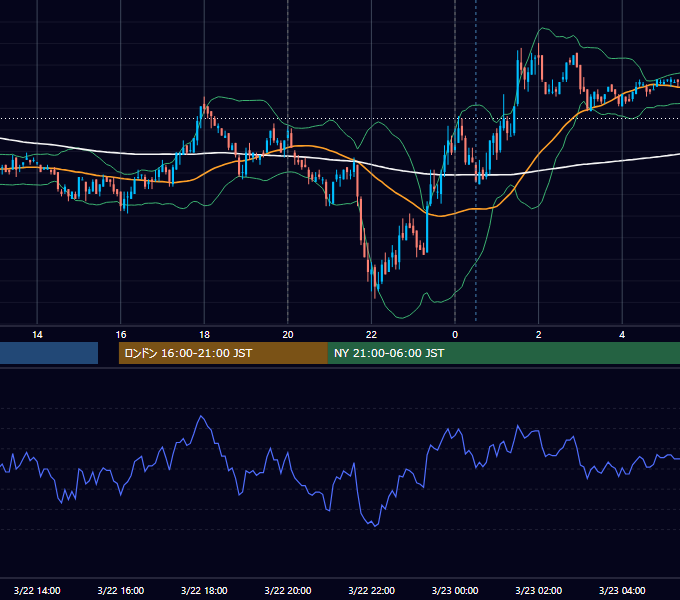This screenshot has height=600, width=680.
Task: Click hour label 14 on price chart axis
Action: (x=37, y=335)
